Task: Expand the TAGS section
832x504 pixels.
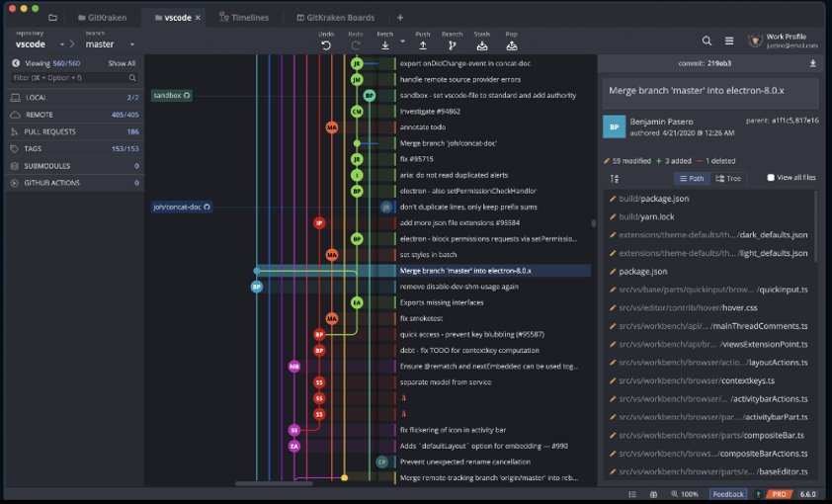Action: 74,148
